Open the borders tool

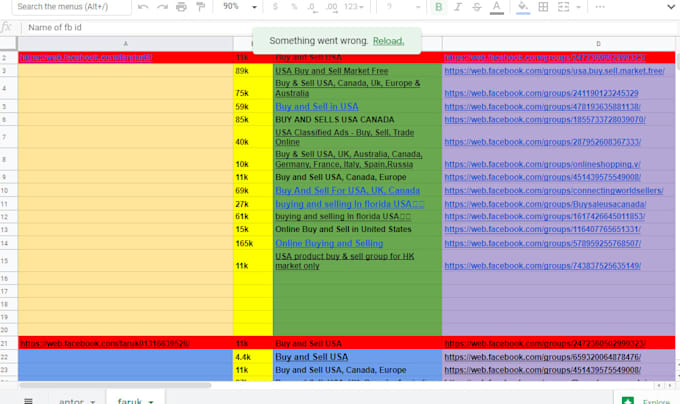(543, 7)
